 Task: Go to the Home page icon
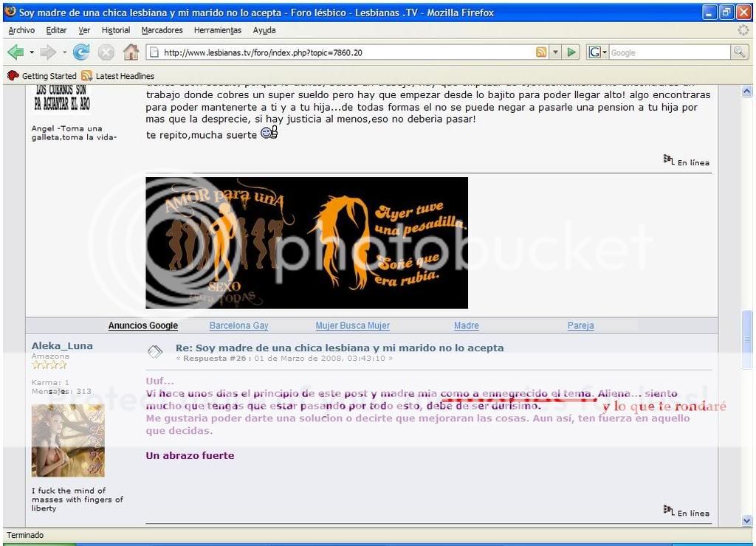131,52
